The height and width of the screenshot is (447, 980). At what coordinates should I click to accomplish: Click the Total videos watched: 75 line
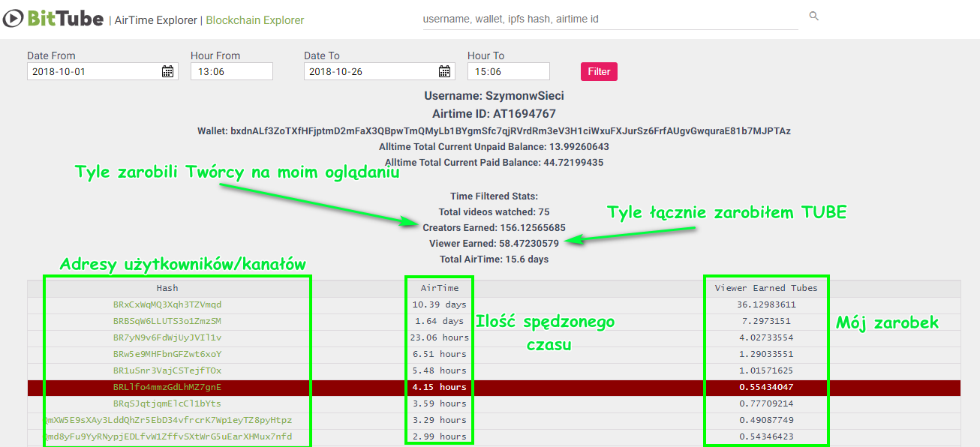tap(494, 212)
